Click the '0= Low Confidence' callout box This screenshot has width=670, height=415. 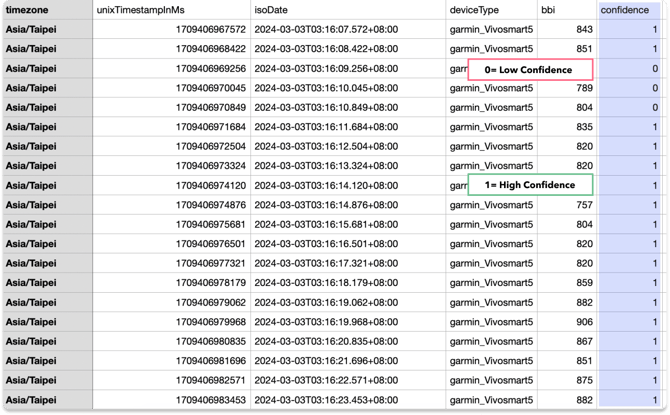click(x=530, y=70)
